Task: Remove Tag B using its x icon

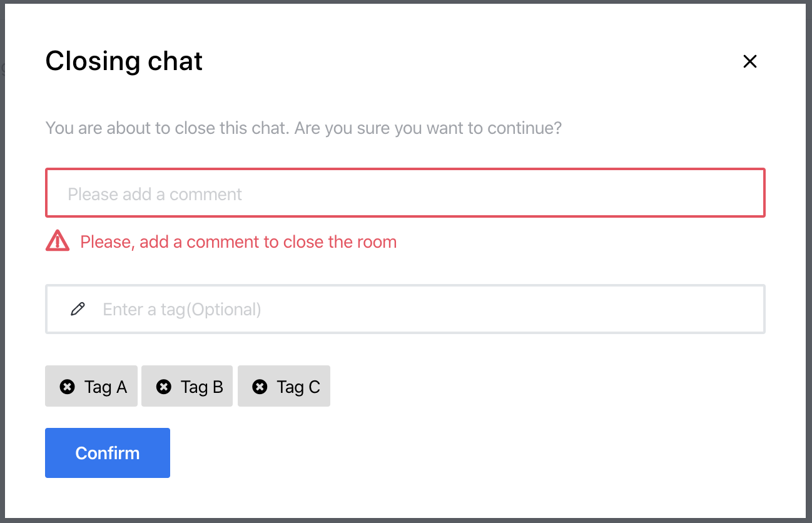Action: [x=163, y=387]
